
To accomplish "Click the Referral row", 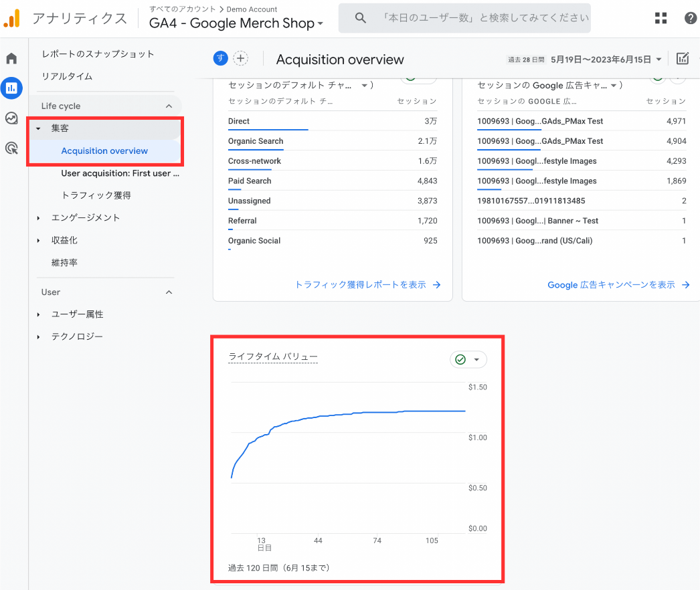I will [333, 221].
